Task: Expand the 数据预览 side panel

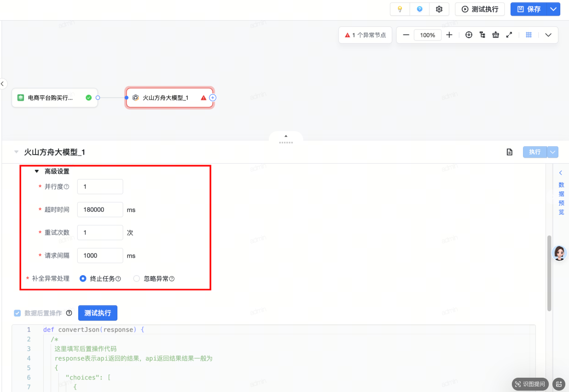Action: [x=561, y=192]
